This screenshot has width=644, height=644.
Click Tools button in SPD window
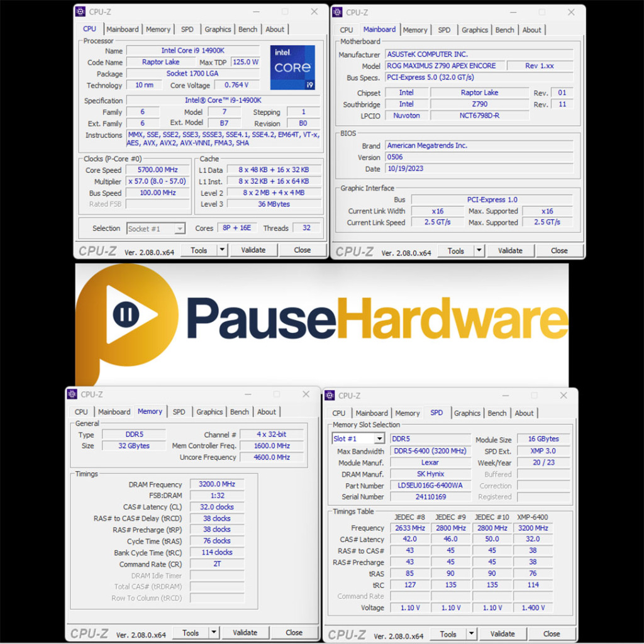[x=448, y=634]
